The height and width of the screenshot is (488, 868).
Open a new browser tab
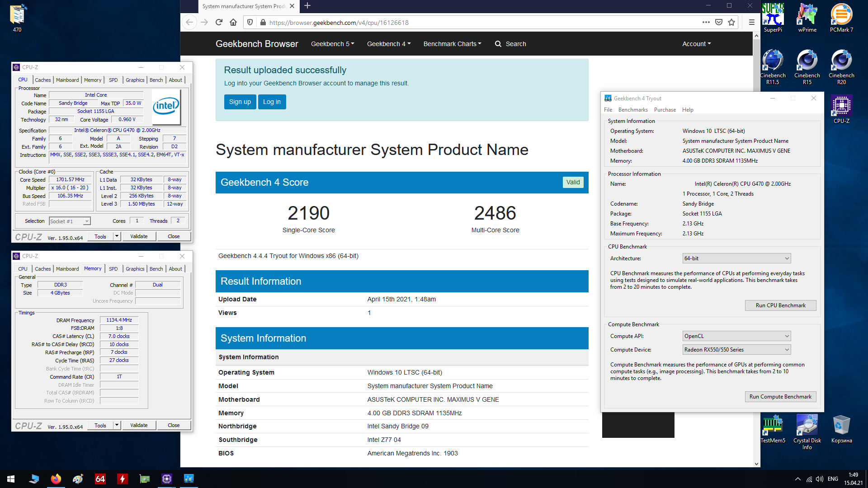click(x=307, y=6)
